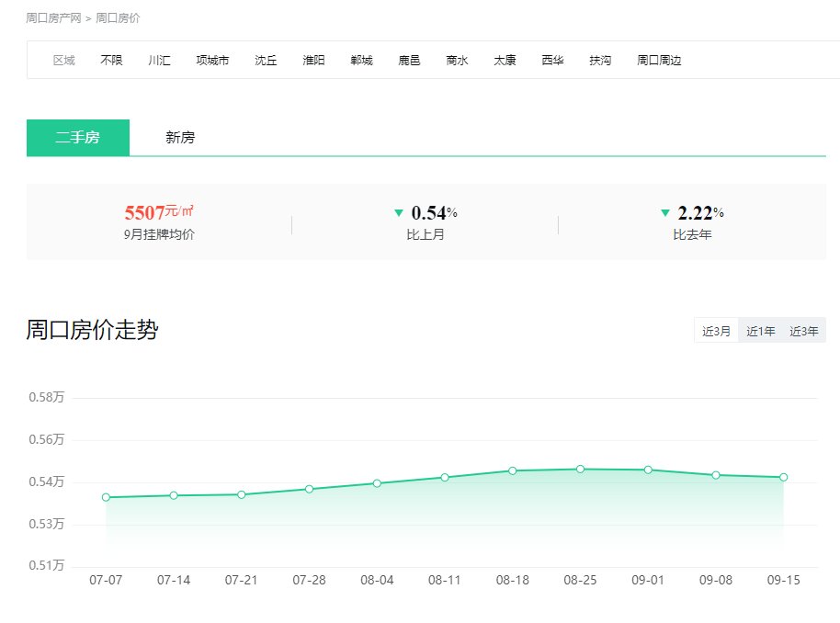Click the 9月挂牌均价 label

pyautogui.click(x=159, y=234)
